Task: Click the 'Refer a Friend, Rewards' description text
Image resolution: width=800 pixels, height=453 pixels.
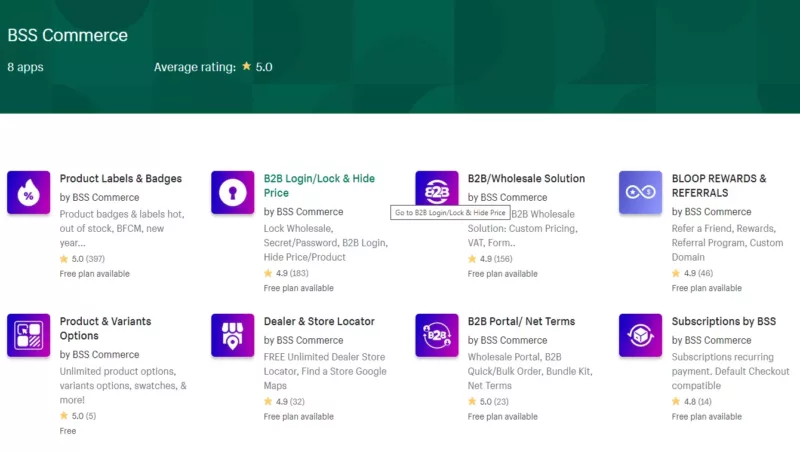Action: click(x=727, y=243)
